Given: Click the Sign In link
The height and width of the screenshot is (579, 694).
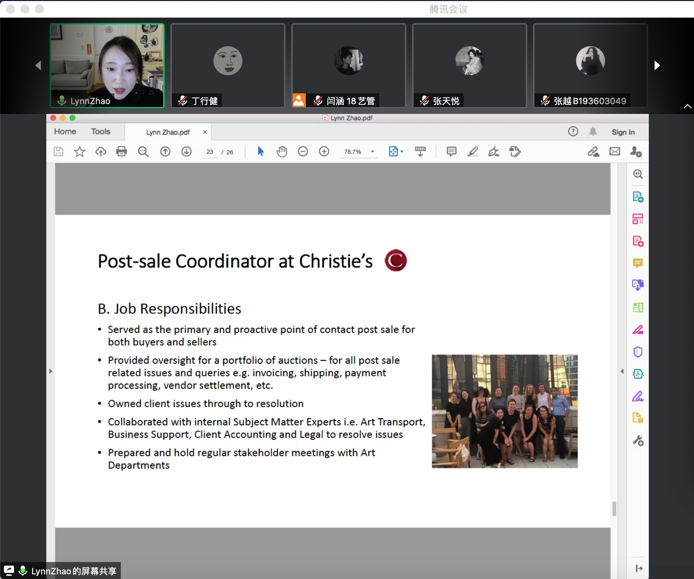Looking at the screenshot, I should (x=623, y=132).
